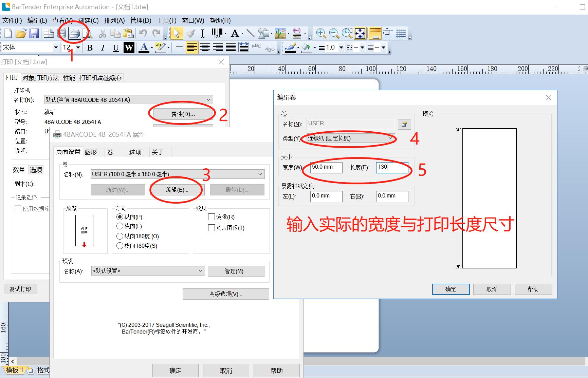Paste from clipboard icon
The image size is (588, 378).
pyautogui.click(x=128, y=33)
